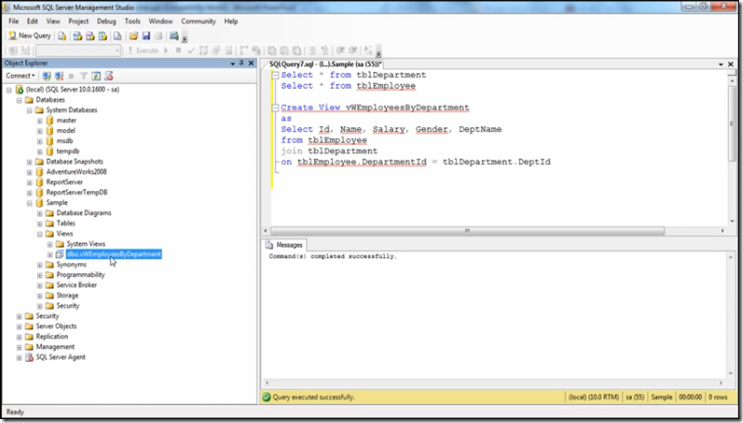Viewport: 743px width, 423px height.
Task: Click the Cancel Executing Query stop icon
Action: tap(178, 50)
